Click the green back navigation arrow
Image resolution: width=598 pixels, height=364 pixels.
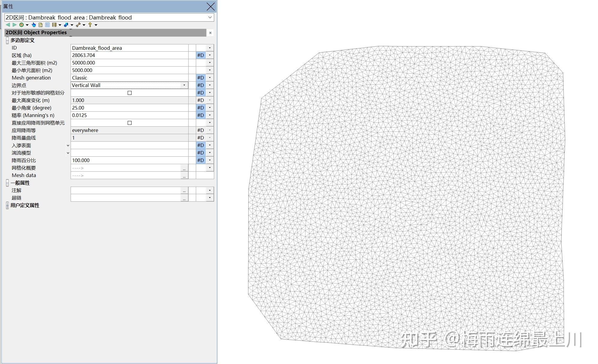[8, 25]
